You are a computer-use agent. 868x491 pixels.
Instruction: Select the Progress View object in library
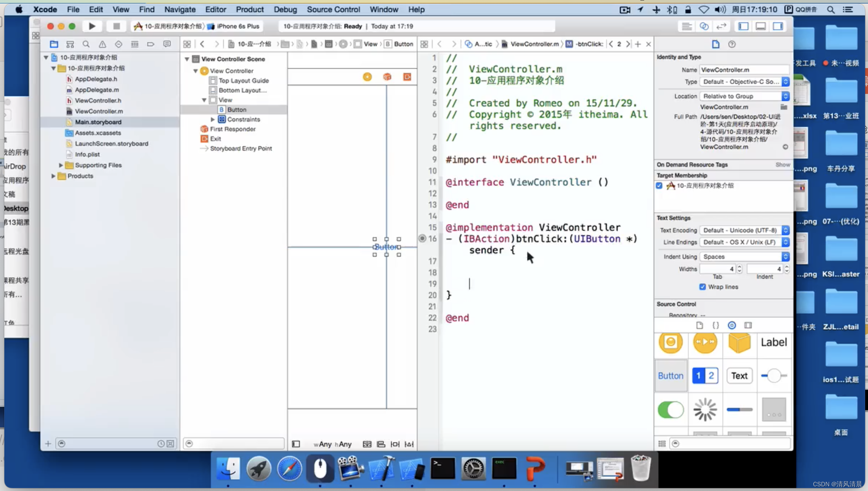pyautogui.click(x=739, y=410)
